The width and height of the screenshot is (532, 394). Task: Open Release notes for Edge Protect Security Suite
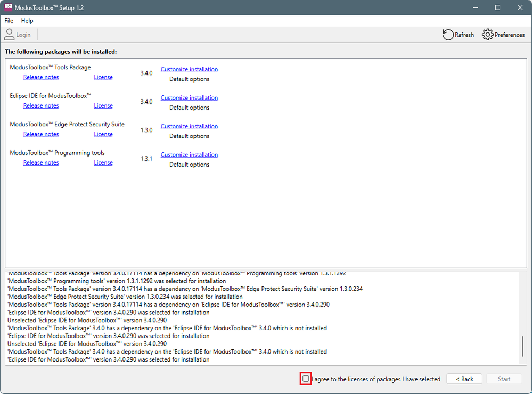tap(40, 134)
